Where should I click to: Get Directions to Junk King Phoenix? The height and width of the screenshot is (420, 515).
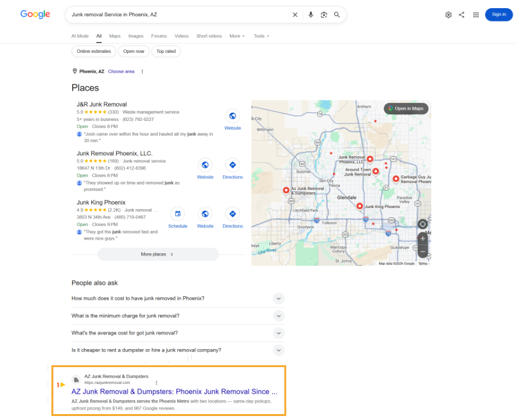[x=233, y=214]
